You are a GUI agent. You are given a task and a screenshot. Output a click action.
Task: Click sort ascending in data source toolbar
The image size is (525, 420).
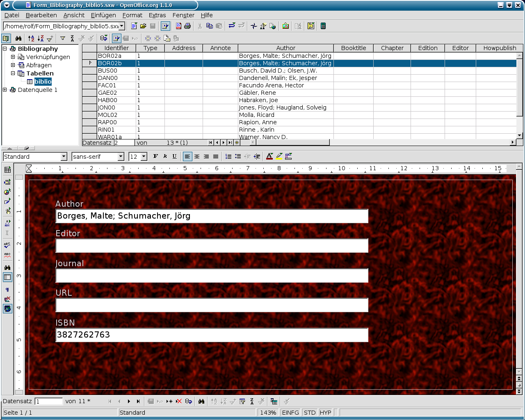pos(31,38)
